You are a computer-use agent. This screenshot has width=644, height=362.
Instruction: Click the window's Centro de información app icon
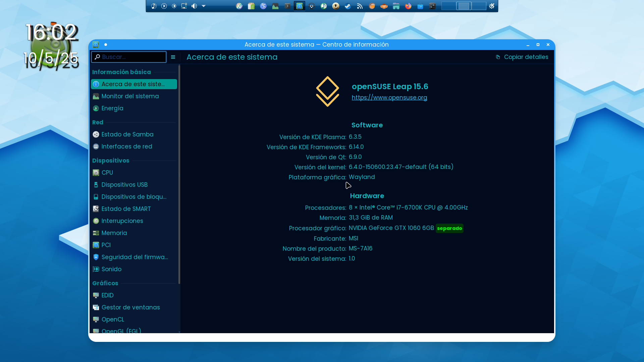click(96, 45)
